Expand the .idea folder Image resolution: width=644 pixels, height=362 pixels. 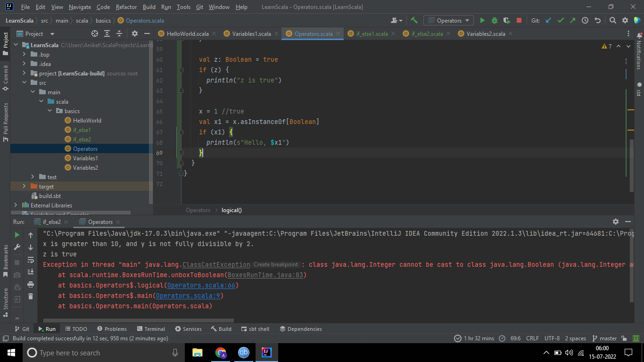point(24,64)
